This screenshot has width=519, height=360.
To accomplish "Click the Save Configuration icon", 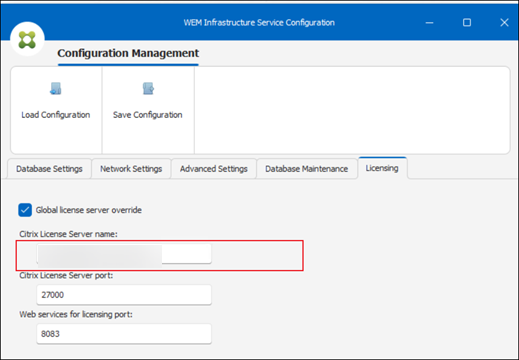I will [148, 89].
